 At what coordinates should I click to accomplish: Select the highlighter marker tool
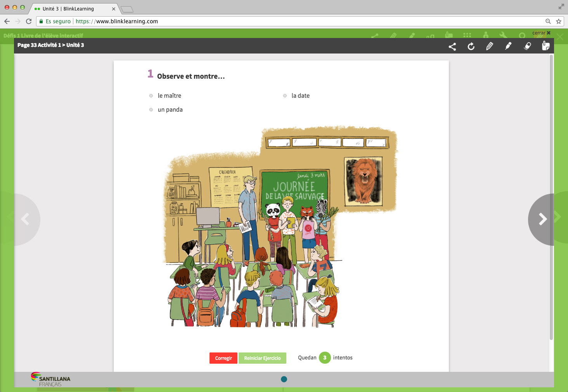[x=508, y=46]
